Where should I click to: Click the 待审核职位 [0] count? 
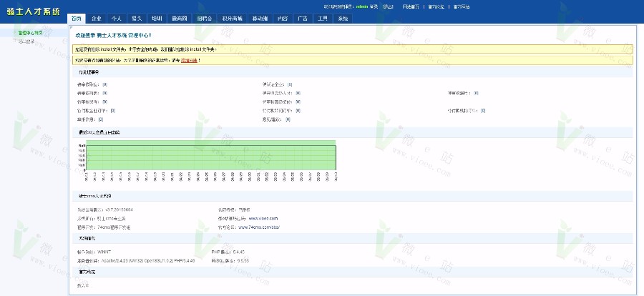coord(104,84)
